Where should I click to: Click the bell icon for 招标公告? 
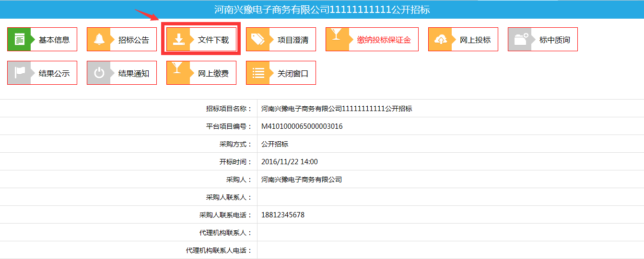pos(99,39)
